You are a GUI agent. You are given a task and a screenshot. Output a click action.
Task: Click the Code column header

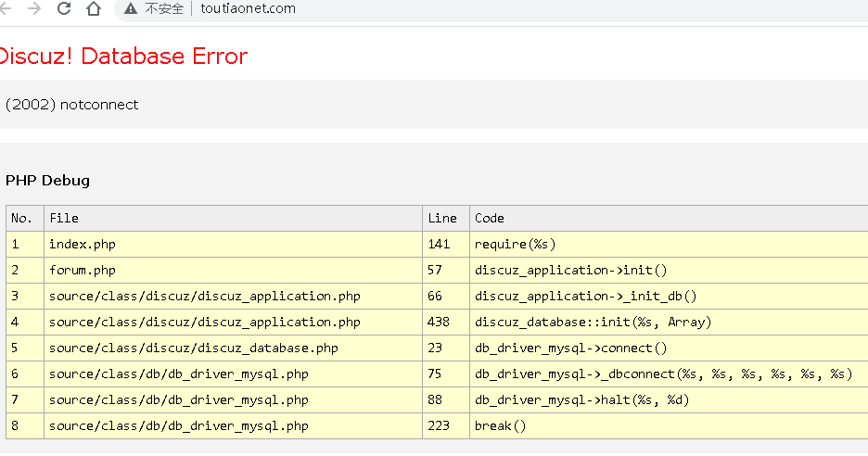point(490,219)
